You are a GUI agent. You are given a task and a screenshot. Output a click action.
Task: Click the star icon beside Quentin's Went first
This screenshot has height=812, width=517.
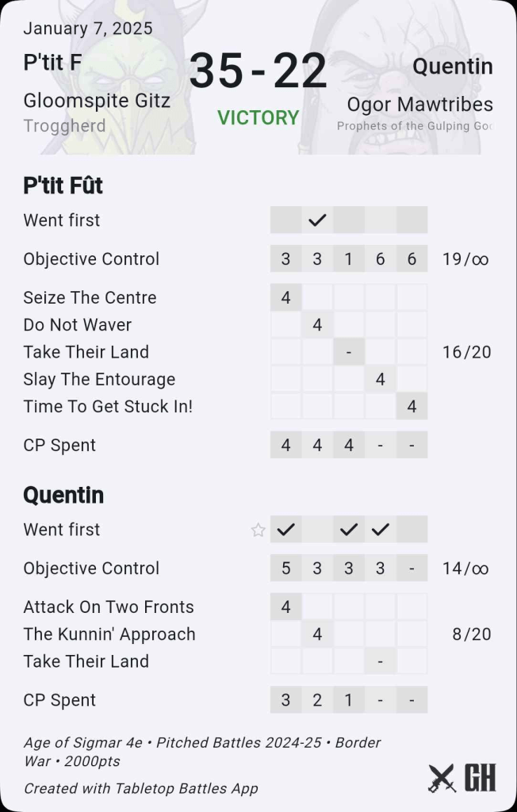click(258, 530)
